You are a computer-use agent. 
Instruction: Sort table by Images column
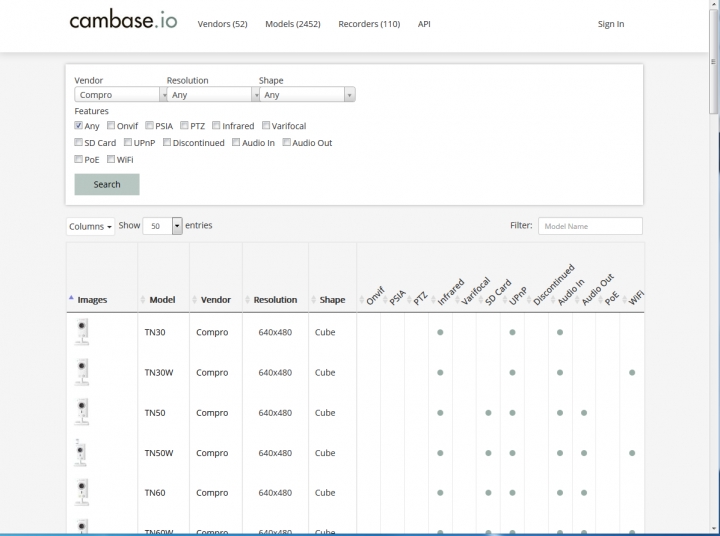pos(92,300)
